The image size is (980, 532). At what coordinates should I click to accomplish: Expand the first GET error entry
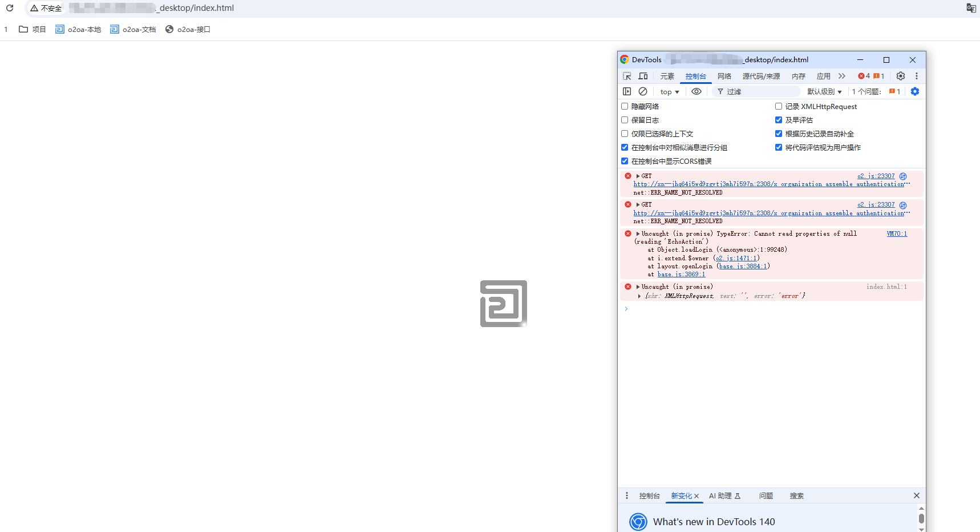point(638,176)
